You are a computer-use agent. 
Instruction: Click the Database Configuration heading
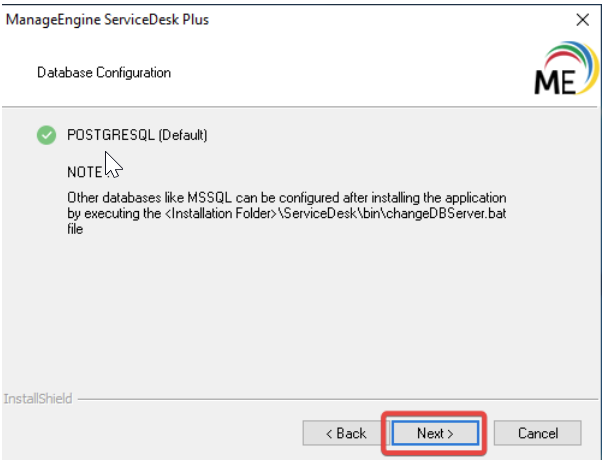(104, 73)
